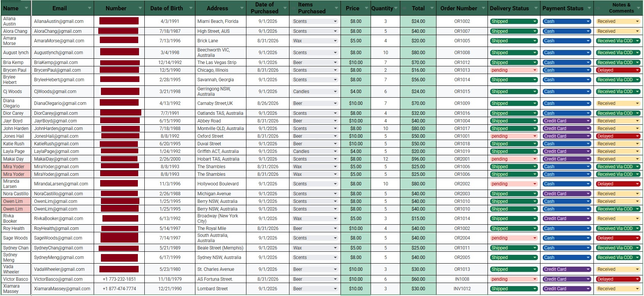
Task: Select the AllanaAustin@gmail.com email cell
Action: (x=62, y=21)
